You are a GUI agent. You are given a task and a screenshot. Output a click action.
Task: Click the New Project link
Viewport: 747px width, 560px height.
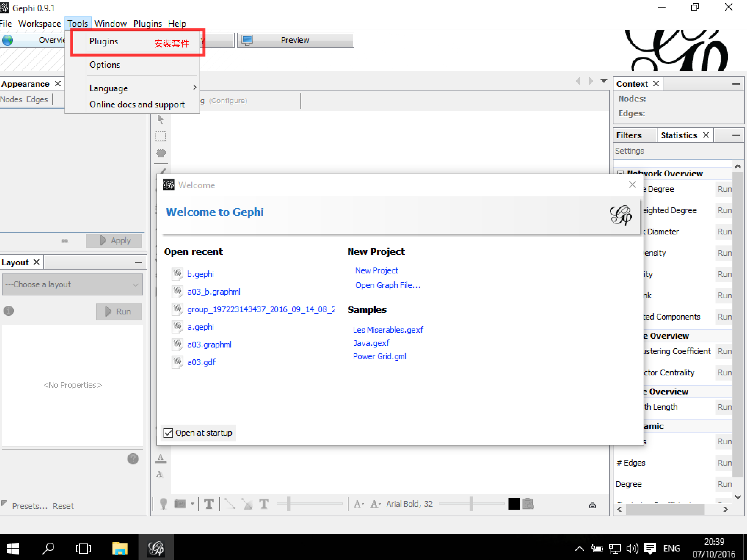377,271
